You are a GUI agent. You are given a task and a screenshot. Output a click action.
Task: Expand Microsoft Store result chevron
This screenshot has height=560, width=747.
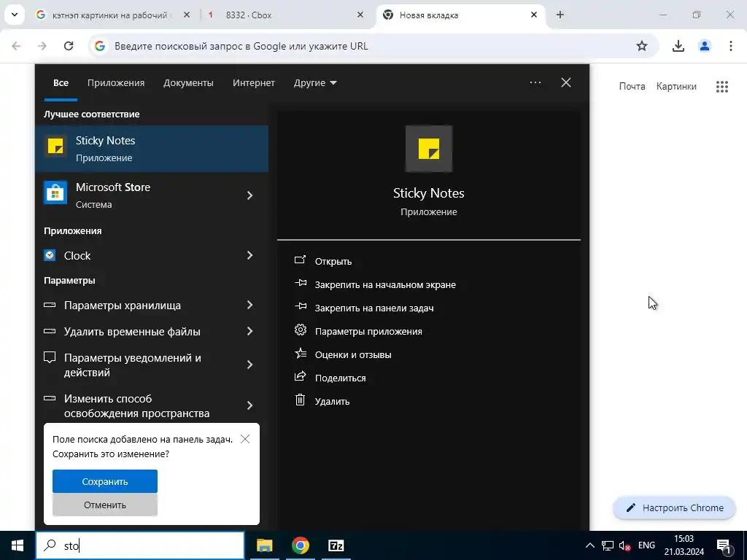(250, 195)
